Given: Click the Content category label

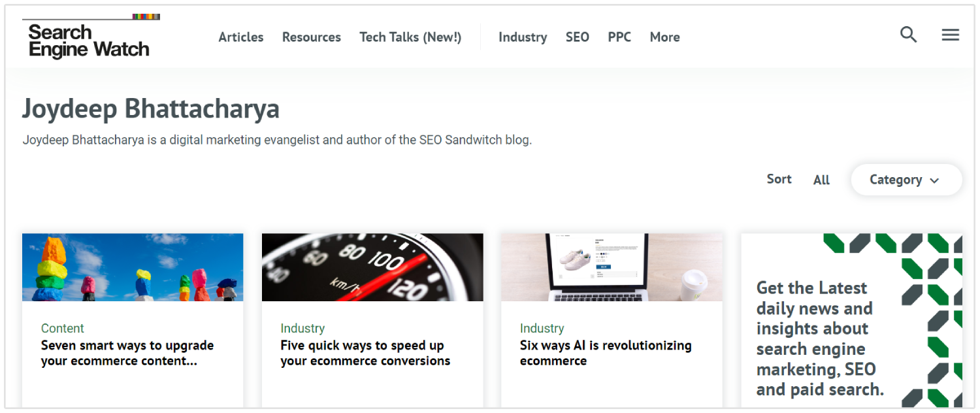Looking at the screenshot, I should (x=63, y=328).
